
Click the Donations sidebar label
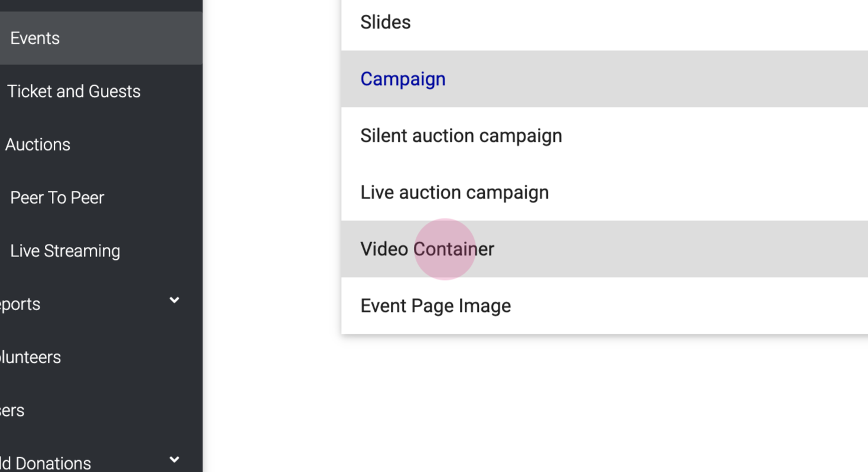point(45,463)
